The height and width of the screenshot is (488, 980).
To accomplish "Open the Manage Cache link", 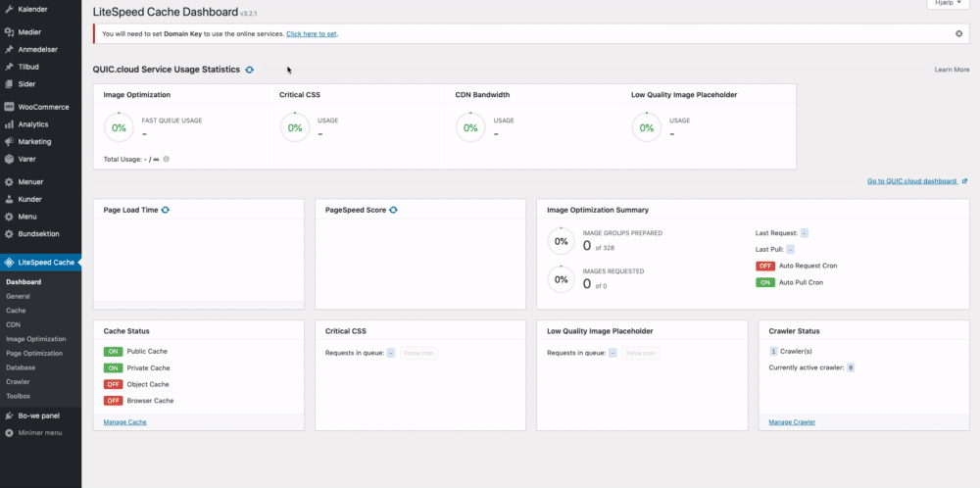I will 125,422.
